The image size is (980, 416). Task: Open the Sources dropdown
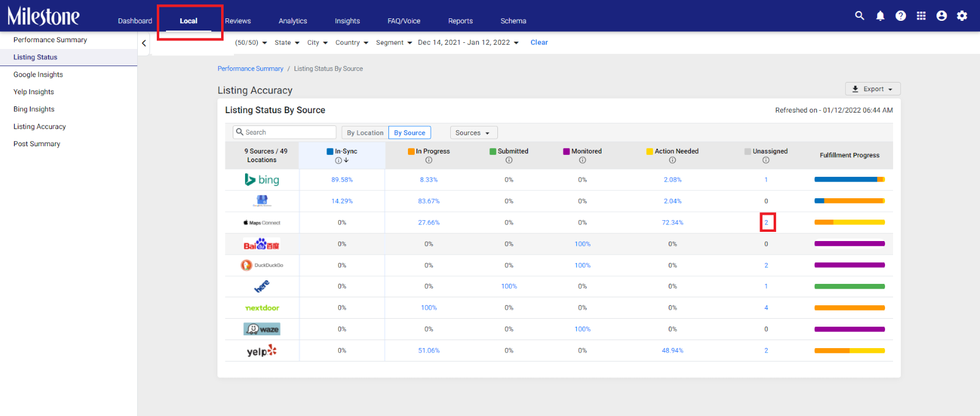473,133
